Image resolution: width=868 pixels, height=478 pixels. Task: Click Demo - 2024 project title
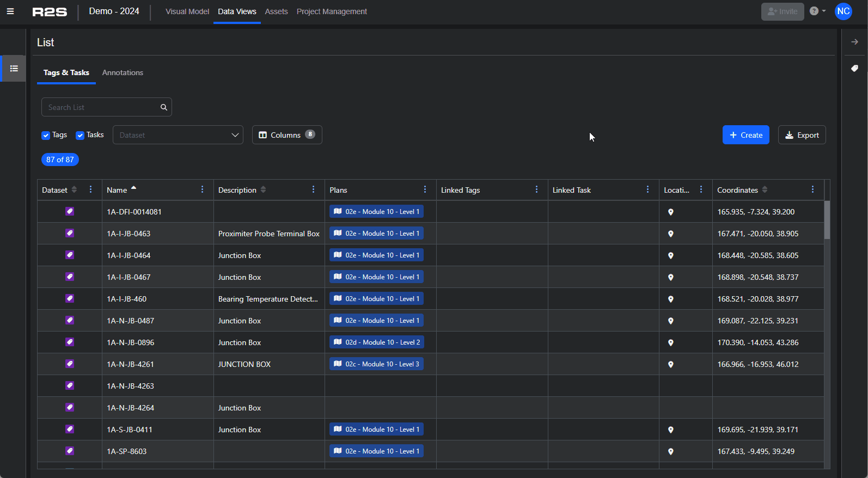tap(114, 11)
